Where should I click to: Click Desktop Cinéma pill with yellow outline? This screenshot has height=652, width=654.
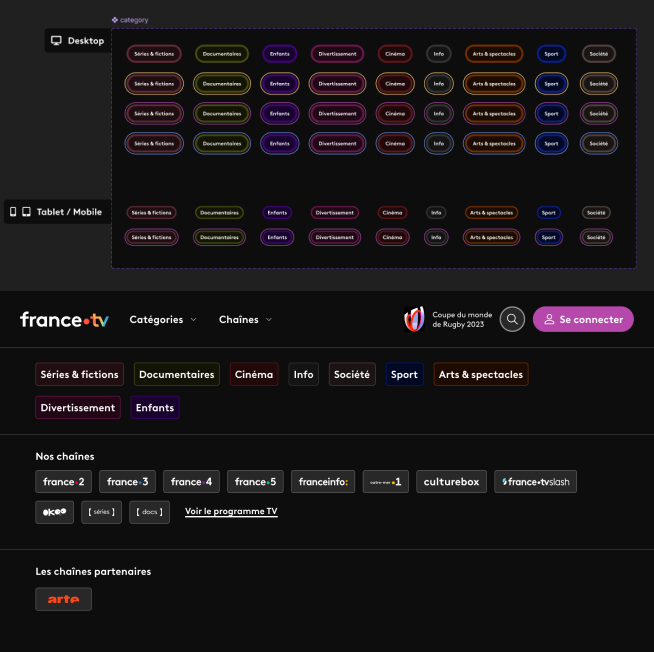[395, 84]
